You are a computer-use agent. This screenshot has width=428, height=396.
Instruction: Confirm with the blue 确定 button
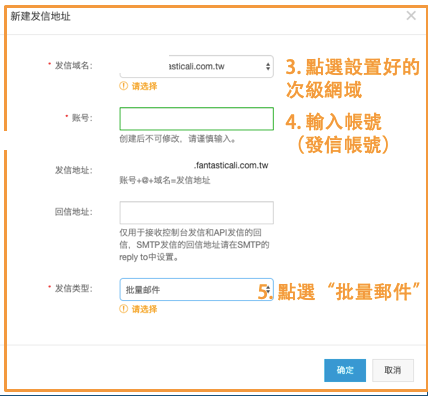point(345,370)
